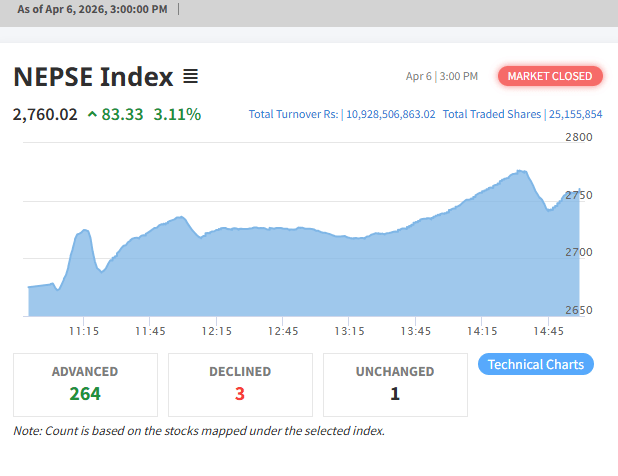Select the DECLINED 3 box
The image size is (618, 476).
pyautogui.click(x=240, y=385)
